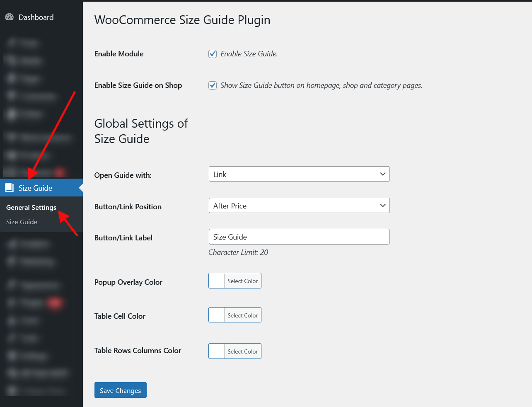Image resolution: width=532 pixels, height=407 pixels.
Task: Click the 'Enable Size Guide on Shop' label
Action: tap(138, 85)
